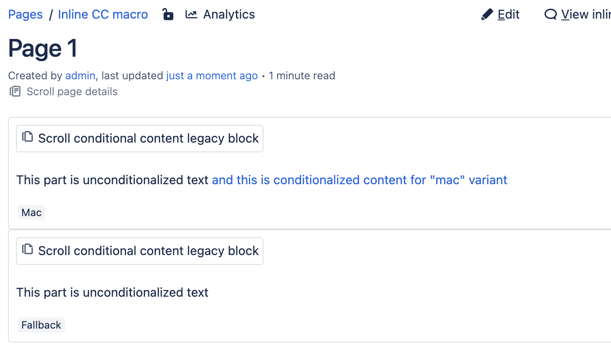Image resolution: width=611 pixels, height=364 pixels.
Task: Click the macro icon in the Mac block
Action: 28,137
